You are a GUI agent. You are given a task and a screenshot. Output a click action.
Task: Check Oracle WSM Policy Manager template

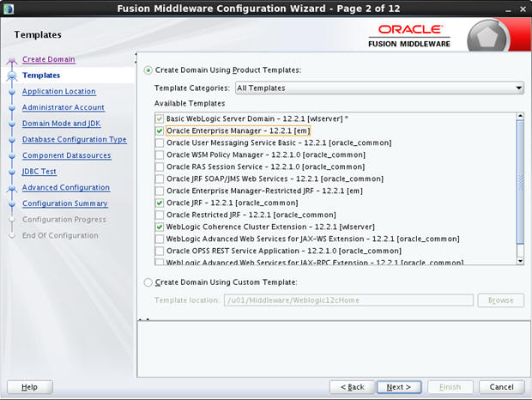159,155
